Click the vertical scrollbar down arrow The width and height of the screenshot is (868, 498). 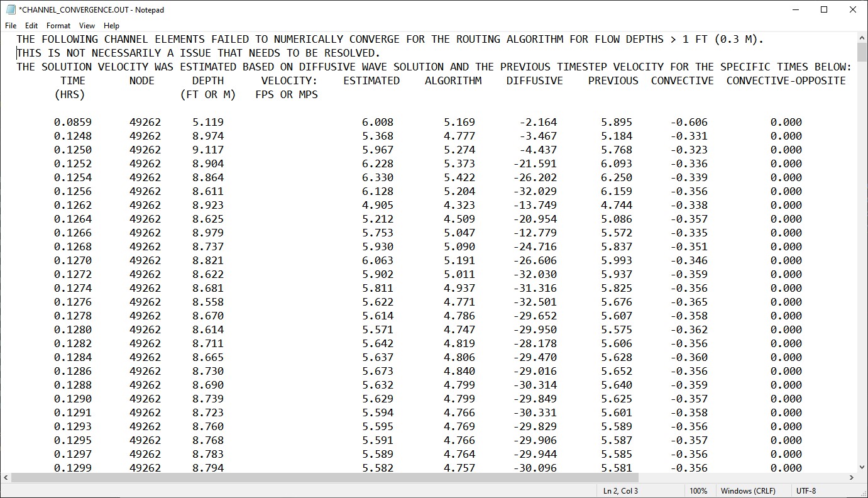(862, 467)
